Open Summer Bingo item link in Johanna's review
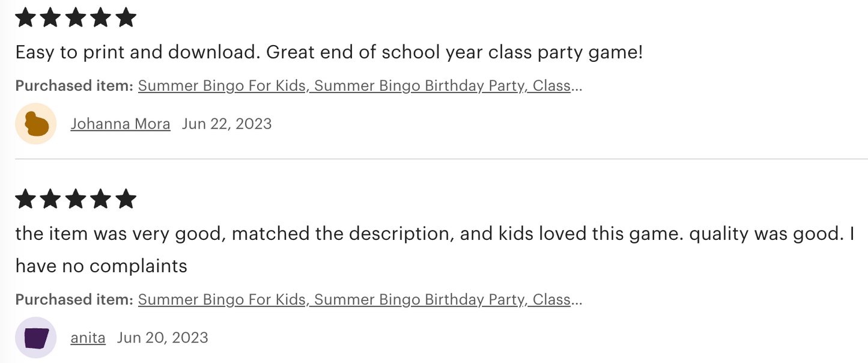This screenshot has height=363, width=868. [x=359, y=86]
